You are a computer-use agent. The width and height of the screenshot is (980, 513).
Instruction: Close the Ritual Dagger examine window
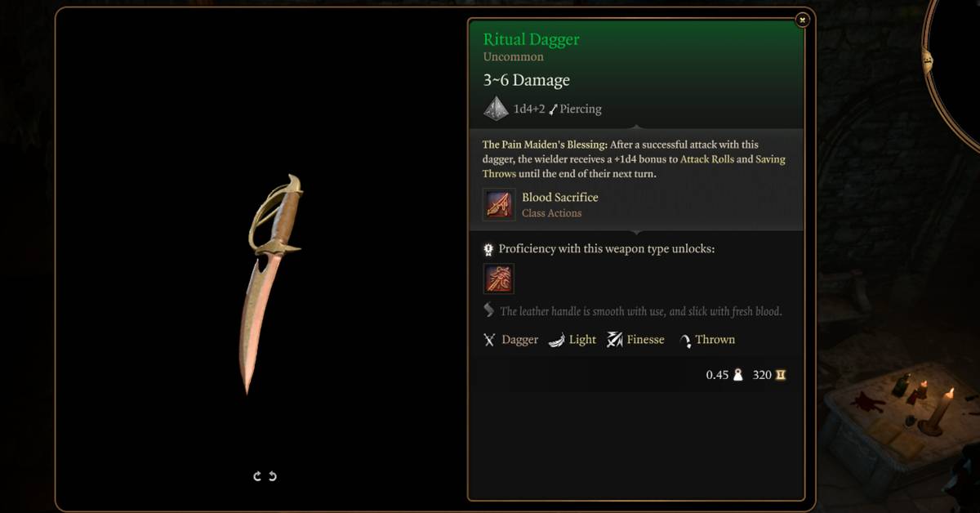point(803,19)
